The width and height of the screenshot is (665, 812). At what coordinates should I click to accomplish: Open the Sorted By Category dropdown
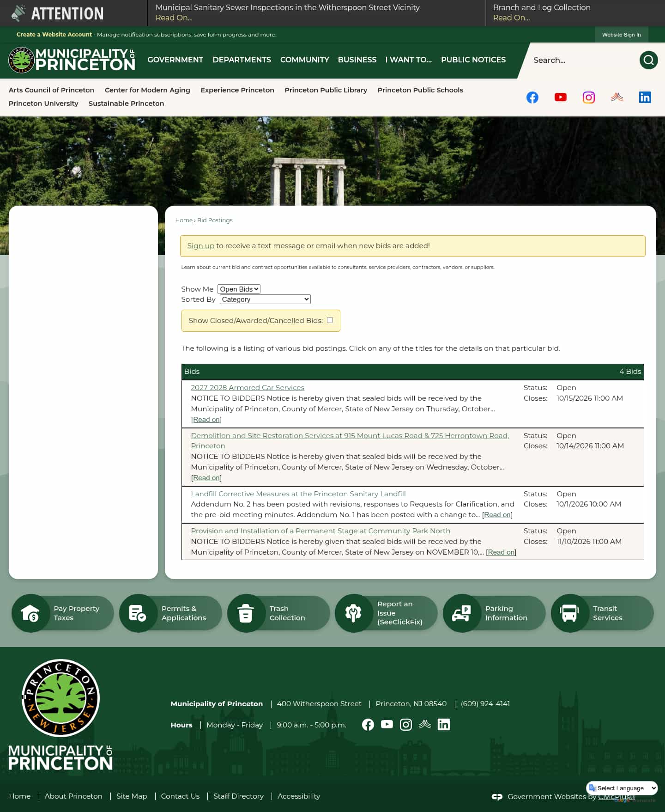265,299
